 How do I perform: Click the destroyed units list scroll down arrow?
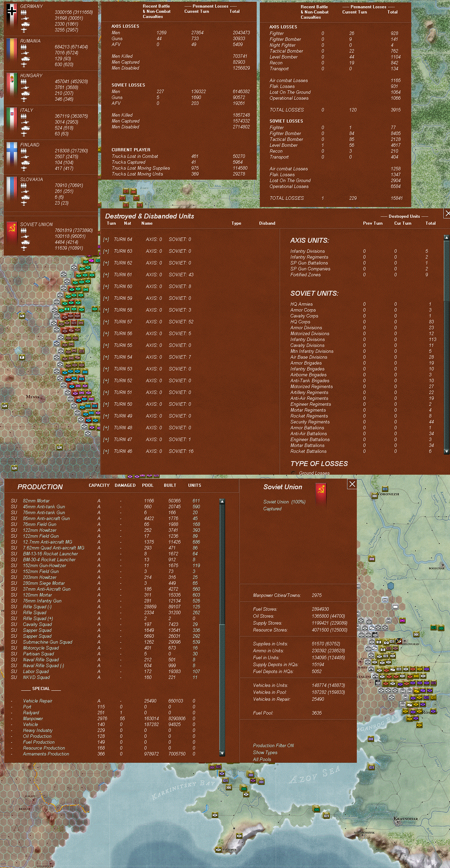tap(447, 451)
